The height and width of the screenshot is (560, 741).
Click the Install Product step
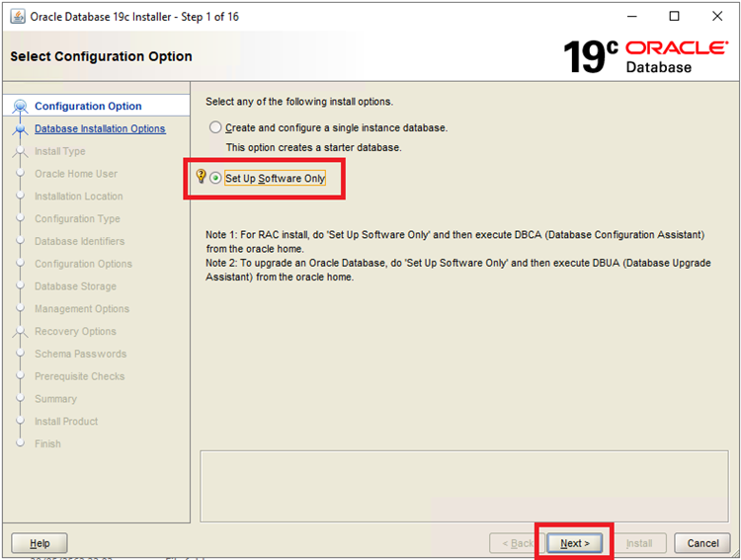(66, 421)
